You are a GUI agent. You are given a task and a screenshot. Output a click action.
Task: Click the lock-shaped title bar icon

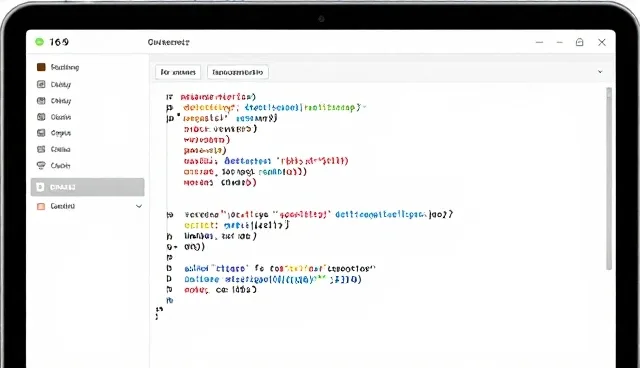click(580, 42)
